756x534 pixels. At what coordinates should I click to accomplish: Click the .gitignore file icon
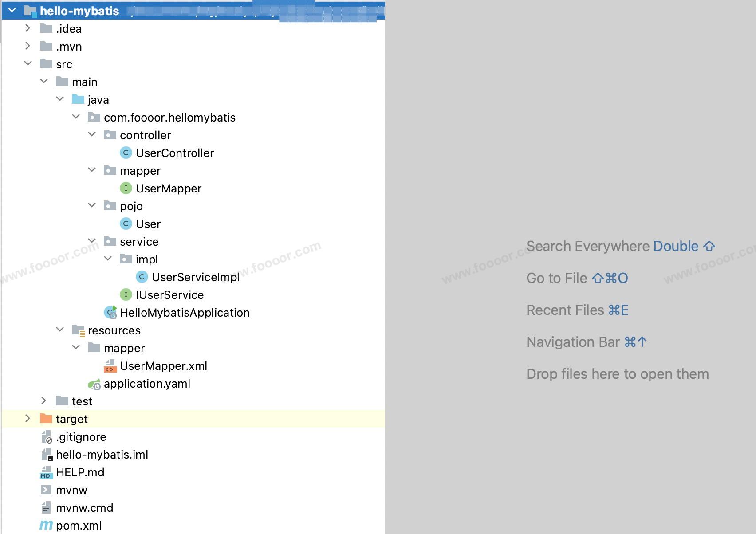click(x=46, y=437)
